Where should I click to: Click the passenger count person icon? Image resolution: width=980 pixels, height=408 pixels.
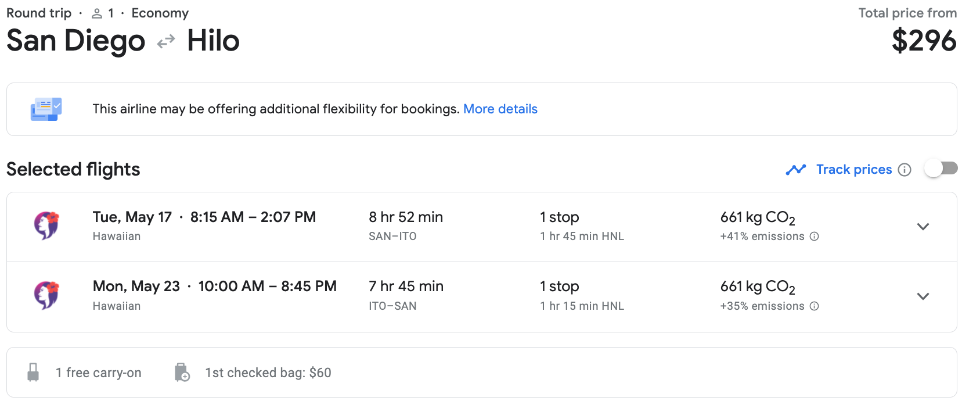coord(97,13)
